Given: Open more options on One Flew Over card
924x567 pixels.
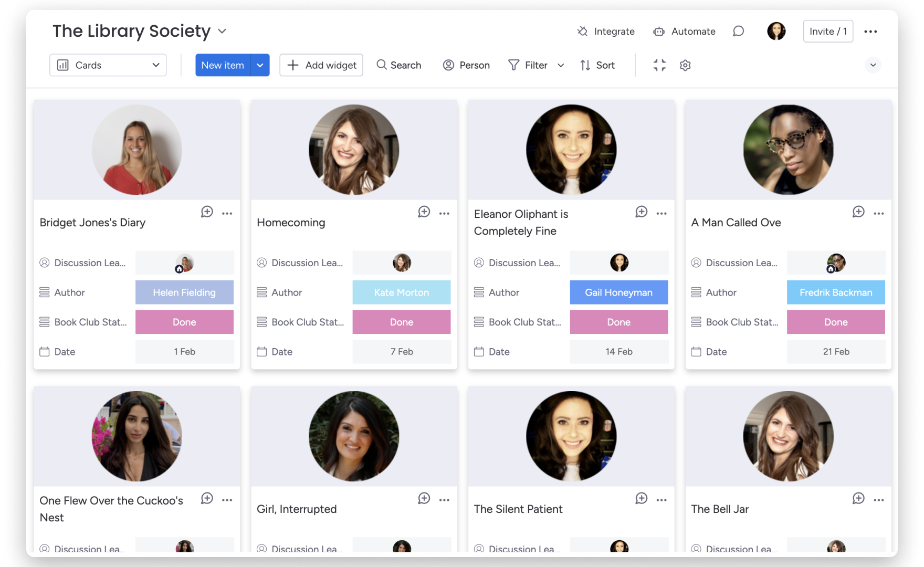Looking at the screenshot, I should tap(227, 500).
